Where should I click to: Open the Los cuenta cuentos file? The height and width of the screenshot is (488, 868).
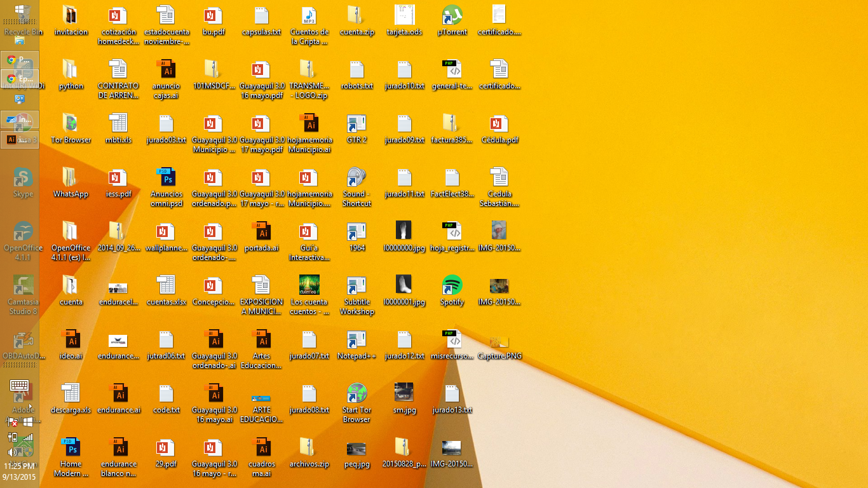[309, 295]
